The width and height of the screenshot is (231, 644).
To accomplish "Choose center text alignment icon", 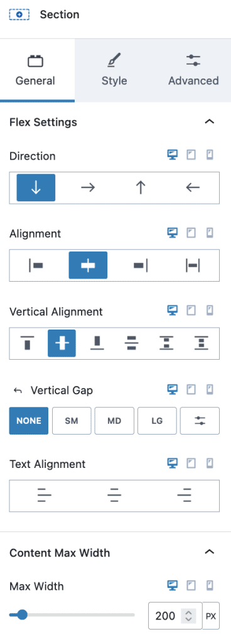I will (x=114, y=496).
